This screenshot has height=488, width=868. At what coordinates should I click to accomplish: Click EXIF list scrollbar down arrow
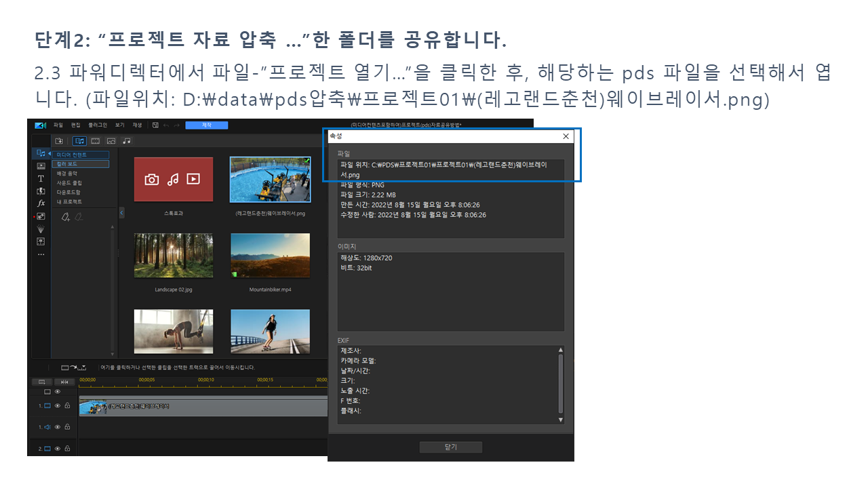561,420
